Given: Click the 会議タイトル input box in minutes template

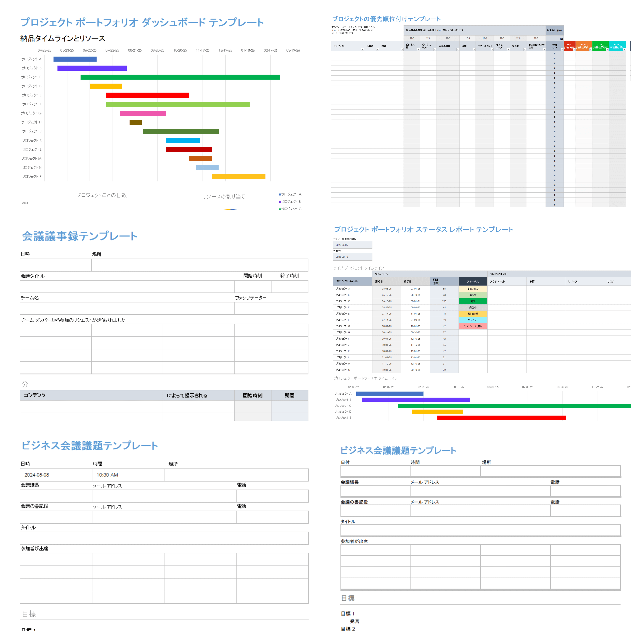Looking at the screenshot, I should click(x=127, y=287).
